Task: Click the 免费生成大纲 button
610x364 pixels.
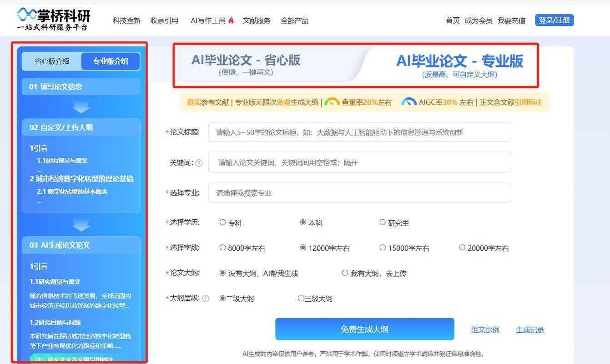Action: pos(364,329)
